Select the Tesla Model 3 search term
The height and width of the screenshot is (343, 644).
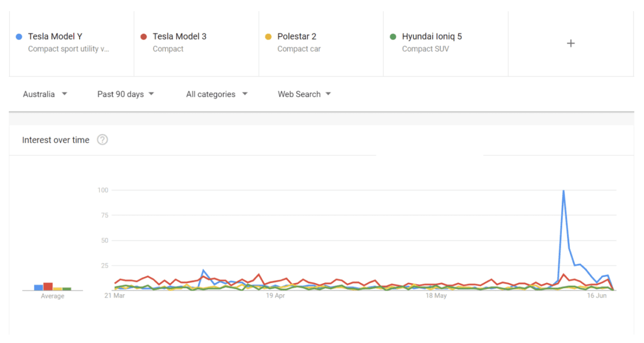[179, 37]
